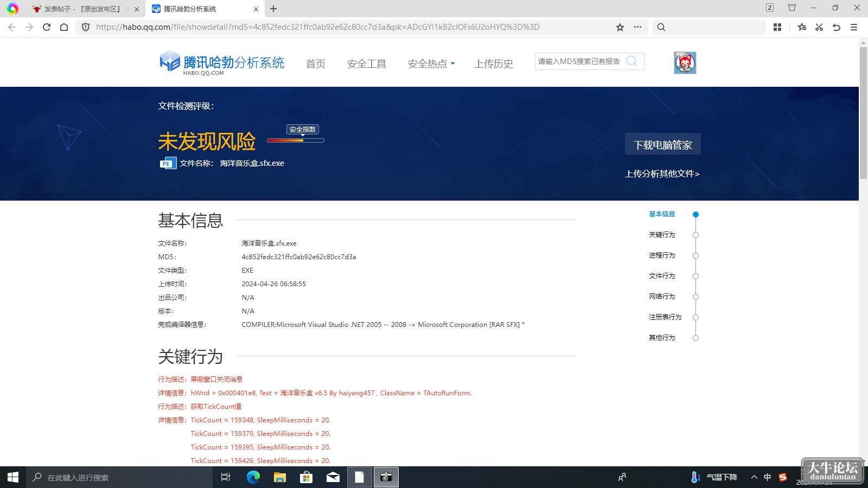Open Mail app from the taskbar

pyautogui.click(x=333, y=477)
